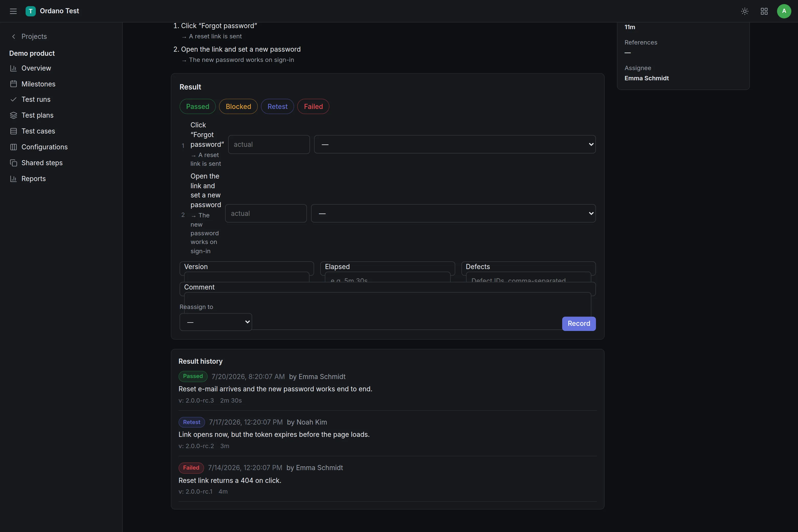Screen dimensions: 798x532
Task: Click the 7/20/2026 history timestamp
Action: pyautogui.click(x=248, y=376)
